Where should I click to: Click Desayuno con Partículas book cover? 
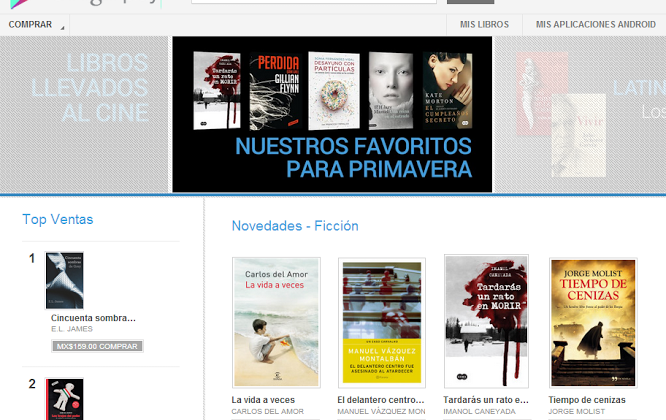pos(334,91)
